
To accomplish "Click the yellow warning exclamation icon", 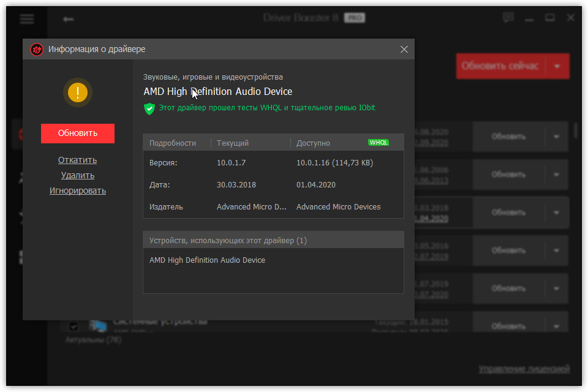I will tap(78, 93).
